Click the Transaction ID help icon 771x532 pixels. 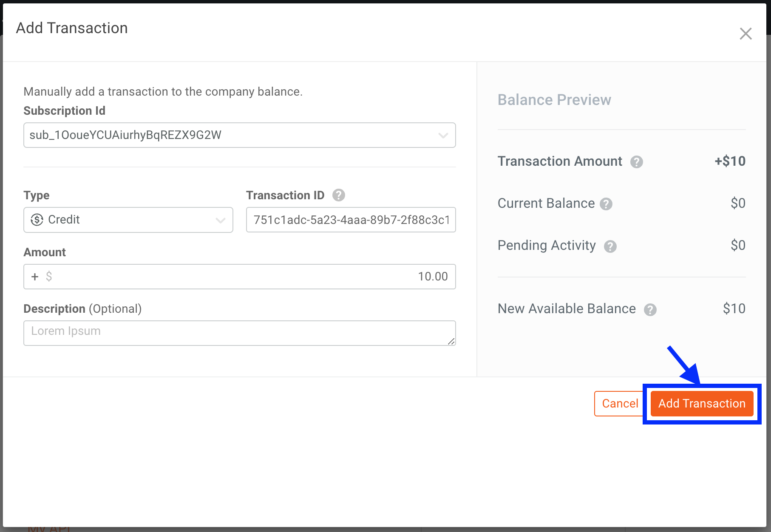(339, 195)
